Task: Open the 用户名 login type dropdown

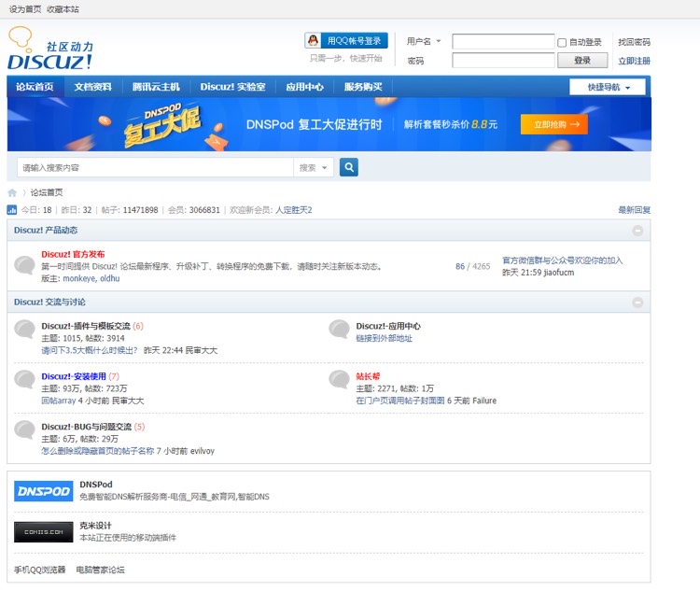Action: [424, 41]
